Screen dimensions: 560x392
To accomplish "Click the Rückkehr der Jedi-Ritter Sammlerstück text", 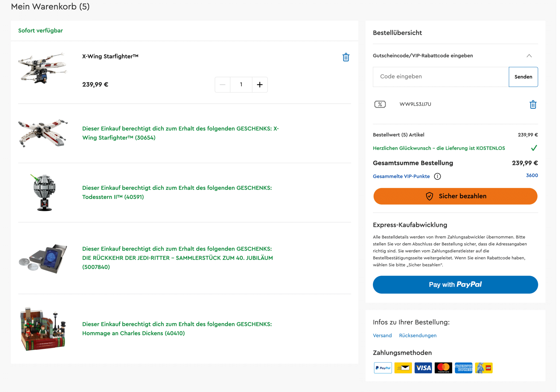I will click(177, 258).
